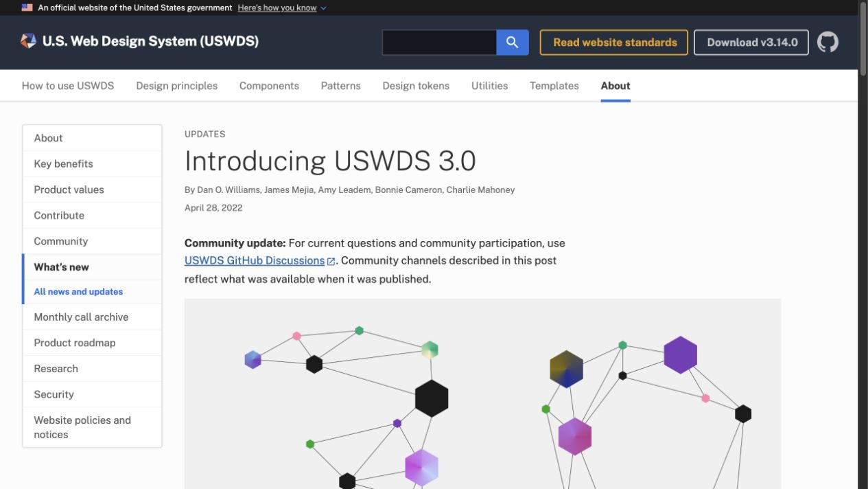Click the US flag icon in banner
868x489 pixels.
click(27, 8)
